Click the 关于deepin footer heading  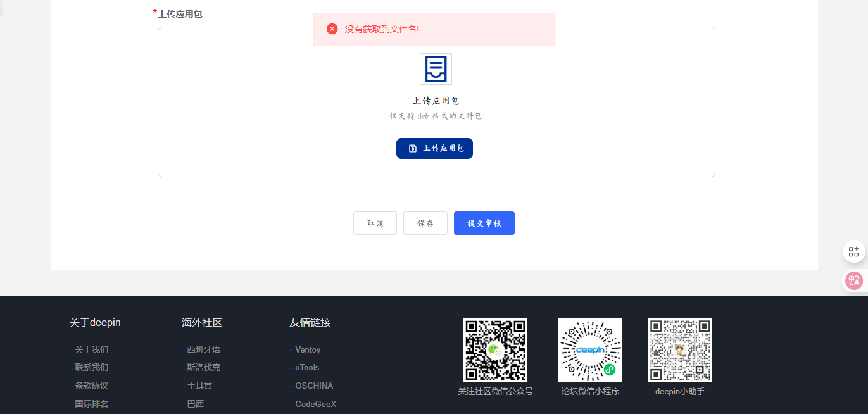tap(95, 323)
